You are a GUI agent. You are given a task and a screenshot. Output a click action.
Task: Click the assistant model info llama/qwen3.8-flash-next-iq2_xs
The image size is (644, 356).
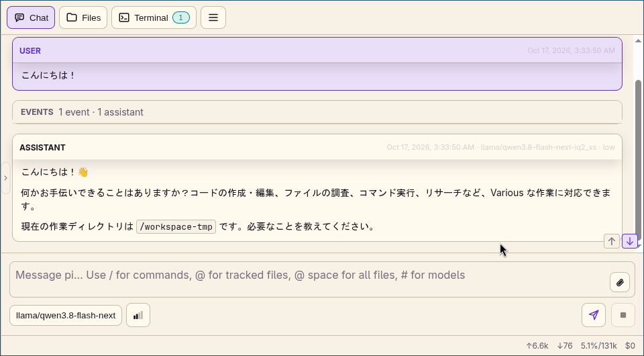click(539, 147)
